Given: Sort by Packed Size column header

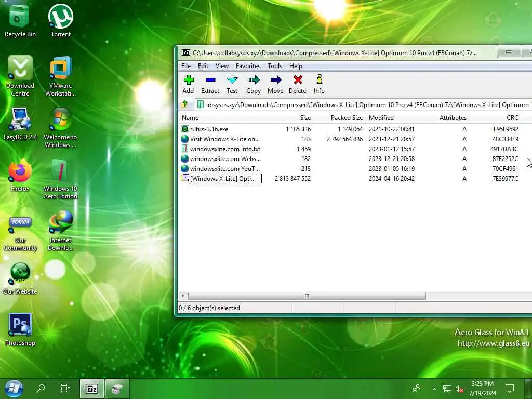Looking at the screenshot, I should point(339,118).
